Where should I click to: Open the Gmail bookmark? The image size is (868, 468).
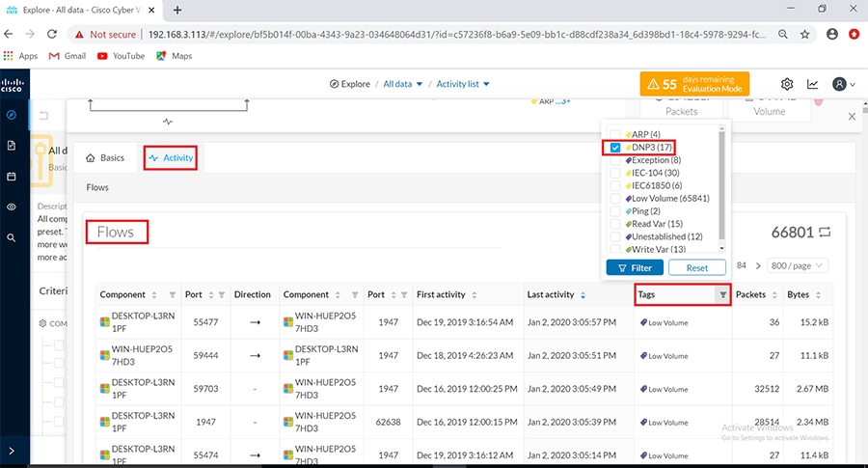(x=68, y=56)
